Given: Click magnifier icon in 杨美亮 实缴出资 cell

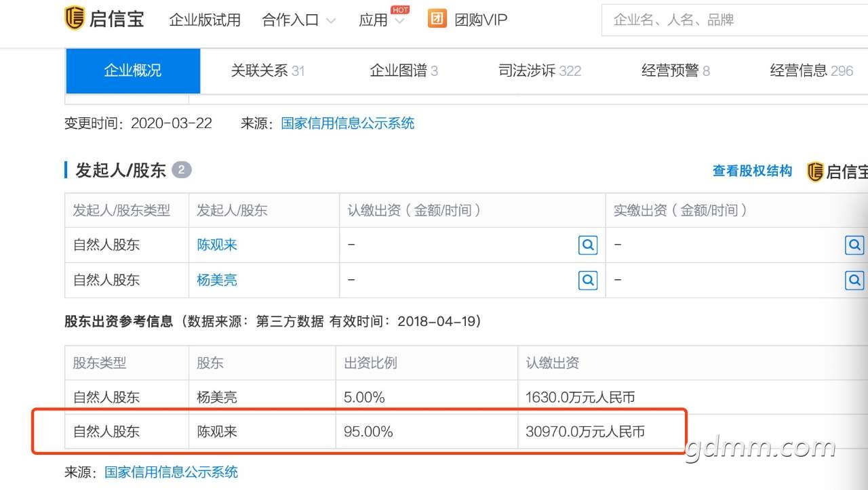Looking at the screenshot, I should point(854,279).
